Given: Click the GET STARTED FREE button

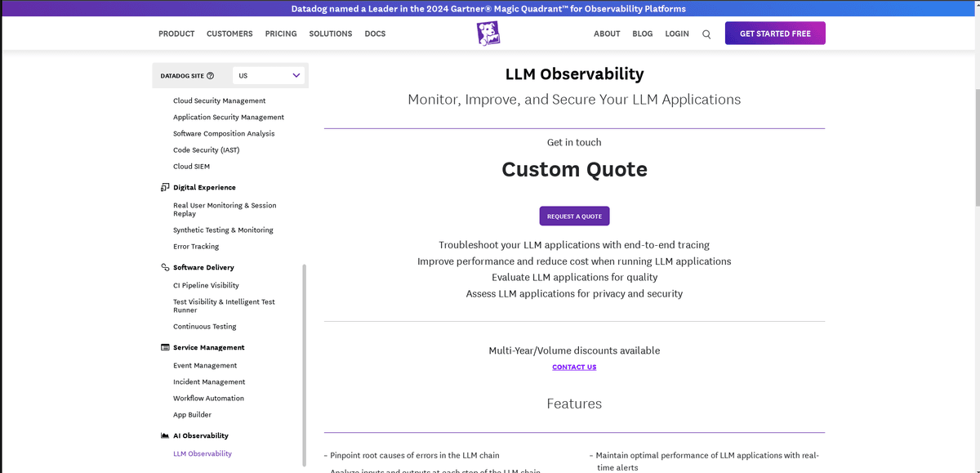Looking at the screenshot, I should tap(774, 33).
